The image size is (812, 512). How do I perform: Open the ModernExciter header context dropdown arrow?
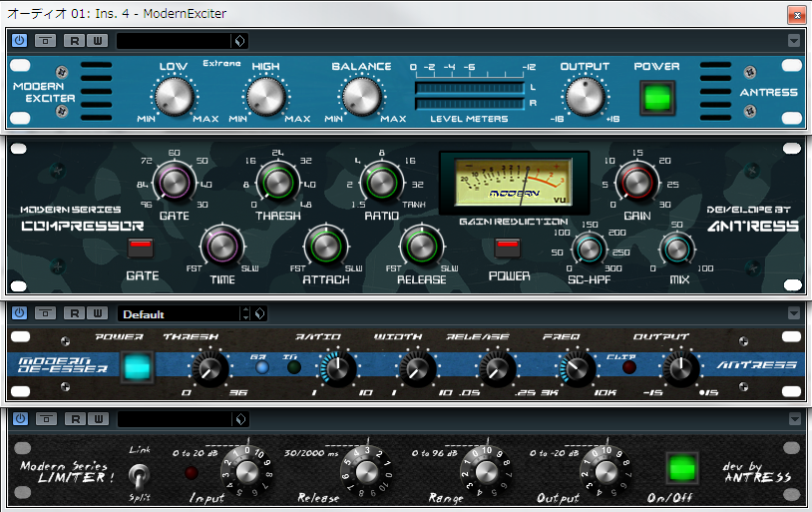(x=793, y=40)
